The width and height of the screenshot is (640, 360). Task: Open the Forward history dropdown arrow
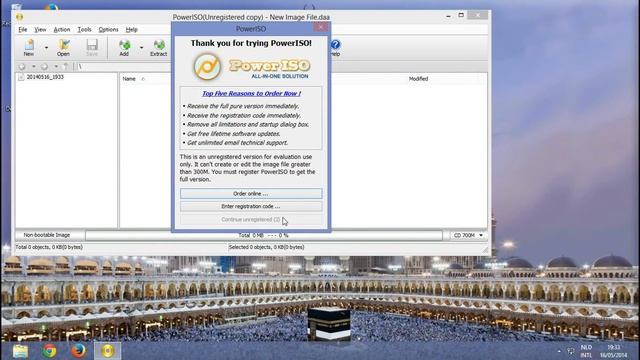pos(56,66)
